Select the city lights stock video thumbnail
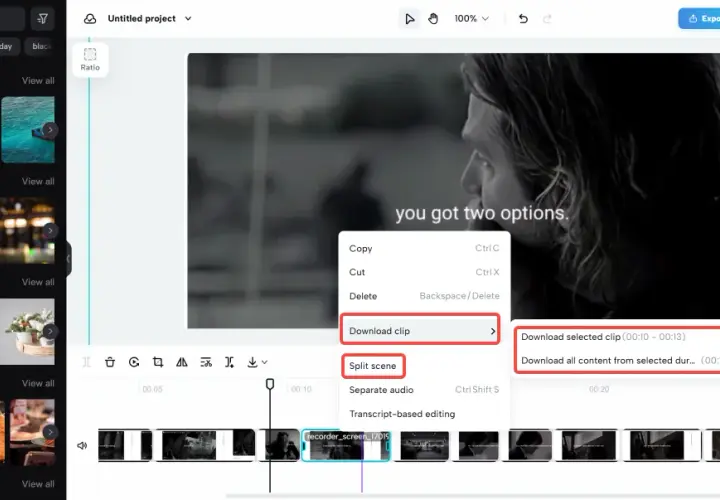Image resolution: width=720 pixels, height=500 pixels. point(28,230)
